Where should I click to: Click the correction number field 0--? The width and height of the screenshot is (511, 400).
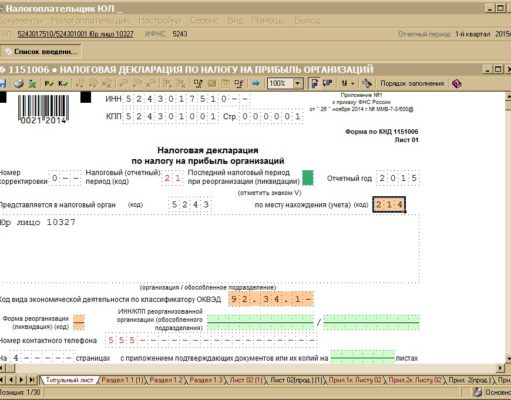click(x=65, y=178)
